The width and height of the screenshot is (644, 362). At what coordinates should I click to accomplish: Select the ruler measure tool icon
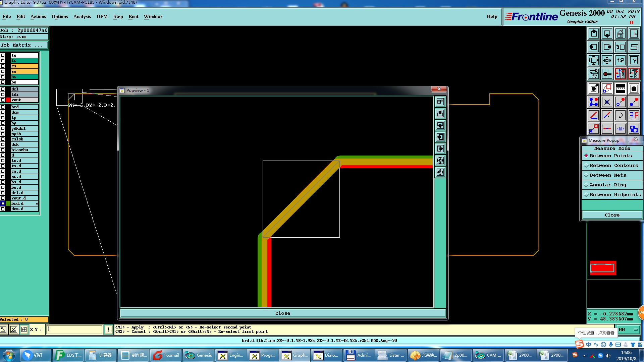(620, 88)
